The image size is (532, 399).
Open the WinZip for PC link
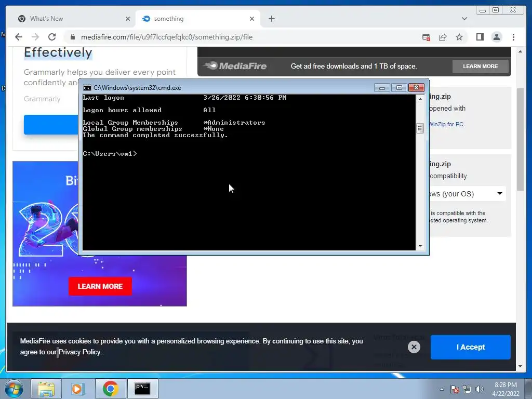(446, 124)
